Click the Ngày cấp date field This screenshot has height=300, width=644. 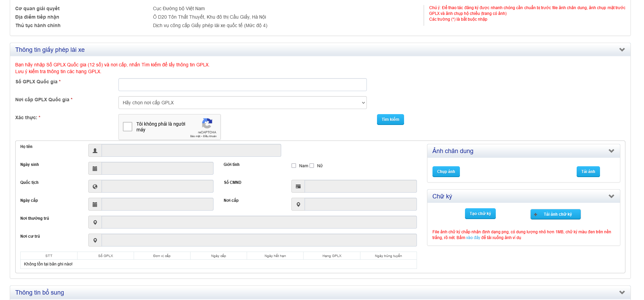click(157, 204)
